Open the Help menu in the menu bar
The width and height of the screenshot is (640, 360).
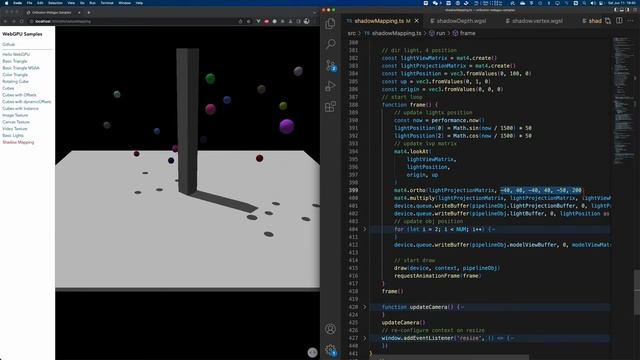click(x=139, y=3)
